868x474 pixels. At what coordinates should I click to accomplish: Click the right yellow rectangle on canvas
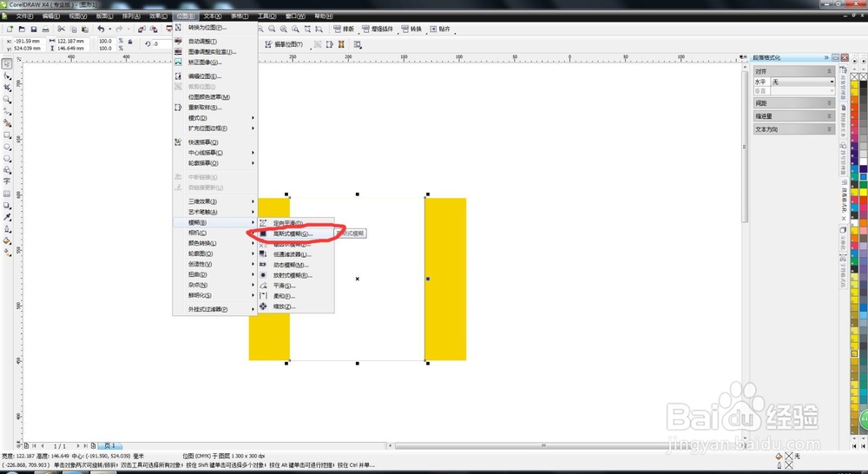tap(446, 279)
